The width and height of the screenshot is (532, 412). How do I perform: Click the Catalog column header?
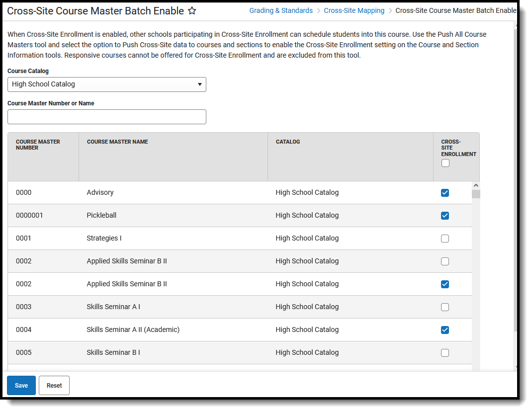pyautogui.click(x=288, y=142)
